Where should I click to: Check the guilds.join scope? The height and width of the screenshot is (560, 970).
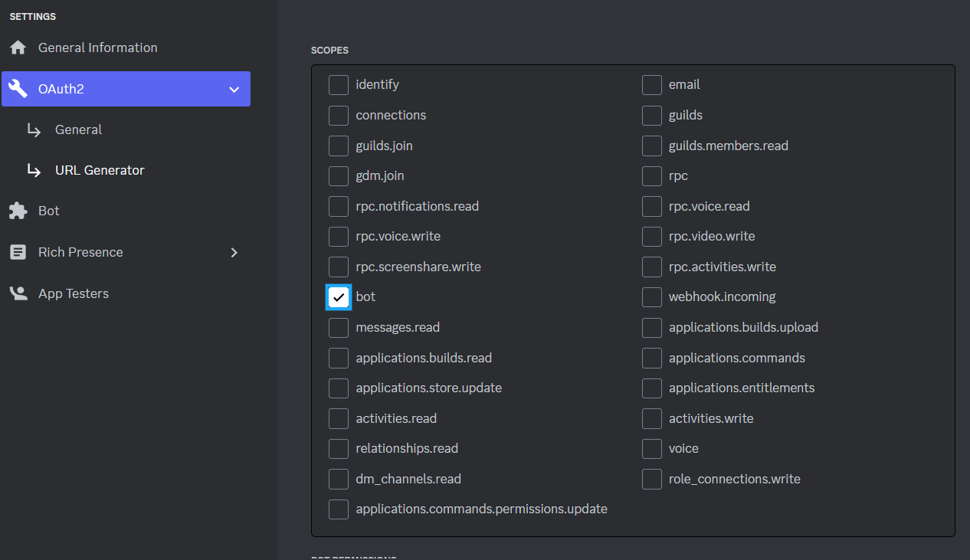pyautogui.click(x=339, y=146)
